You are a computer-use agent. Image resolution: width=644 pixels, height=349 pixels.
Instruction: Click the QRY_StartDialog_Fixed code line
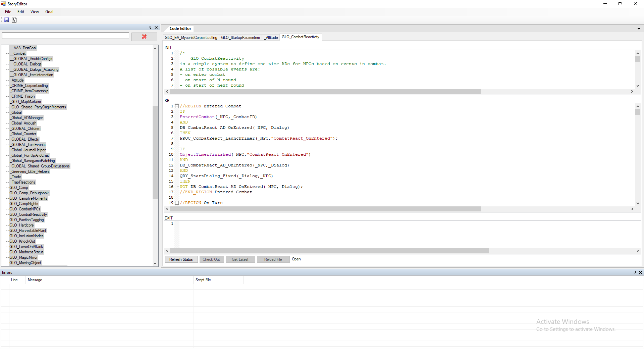[226, 176]
